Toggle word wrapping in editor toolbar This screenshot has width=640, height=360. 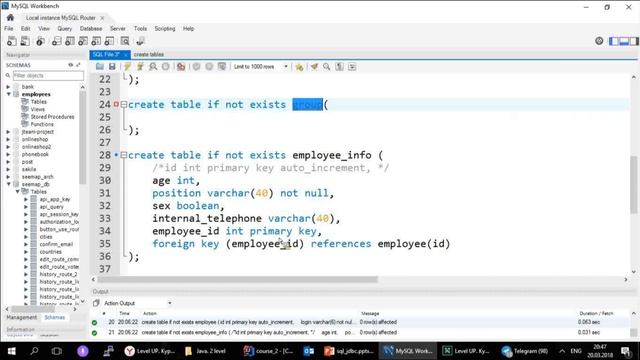tap(352, 67)
